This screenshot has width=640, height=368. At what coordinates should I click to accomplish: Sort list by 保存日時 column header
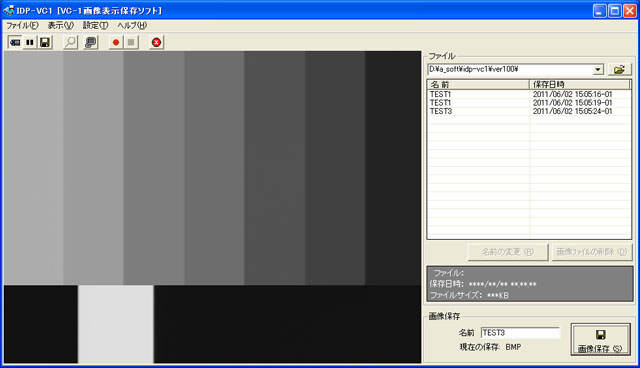pyautogui.click(x=580, y=84)
